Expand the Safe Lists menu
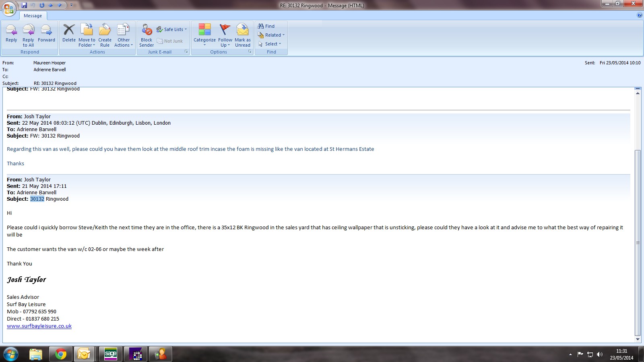The image size is (644, 362). pyautogui.click(x=172, y=29)
